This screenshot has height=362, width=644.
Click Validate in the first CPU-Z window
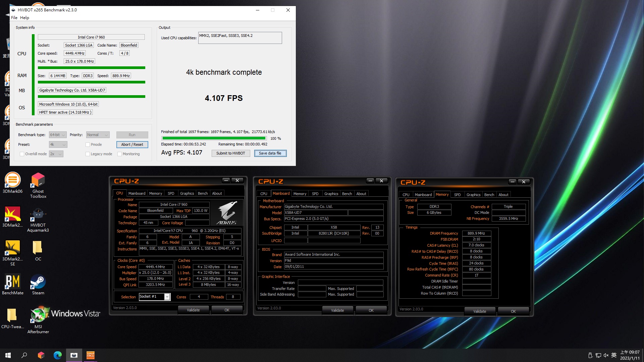coord(193,310)
